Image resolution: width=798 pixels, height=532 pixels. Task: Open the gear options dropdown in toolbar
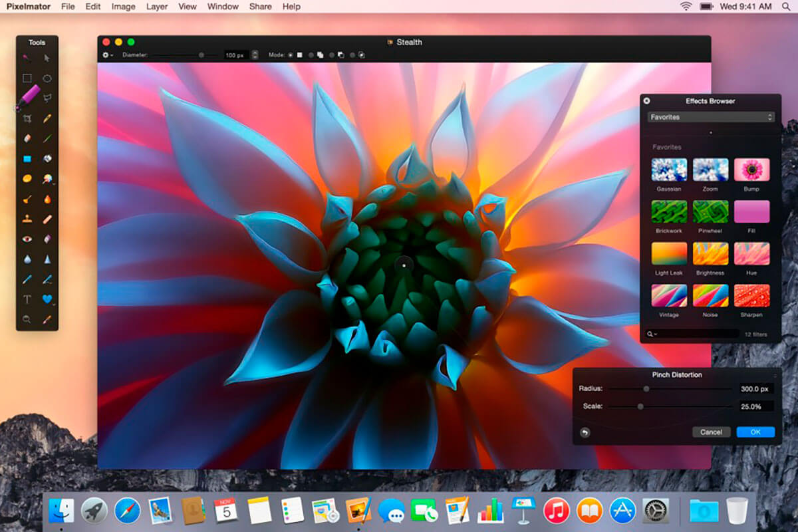108,55
